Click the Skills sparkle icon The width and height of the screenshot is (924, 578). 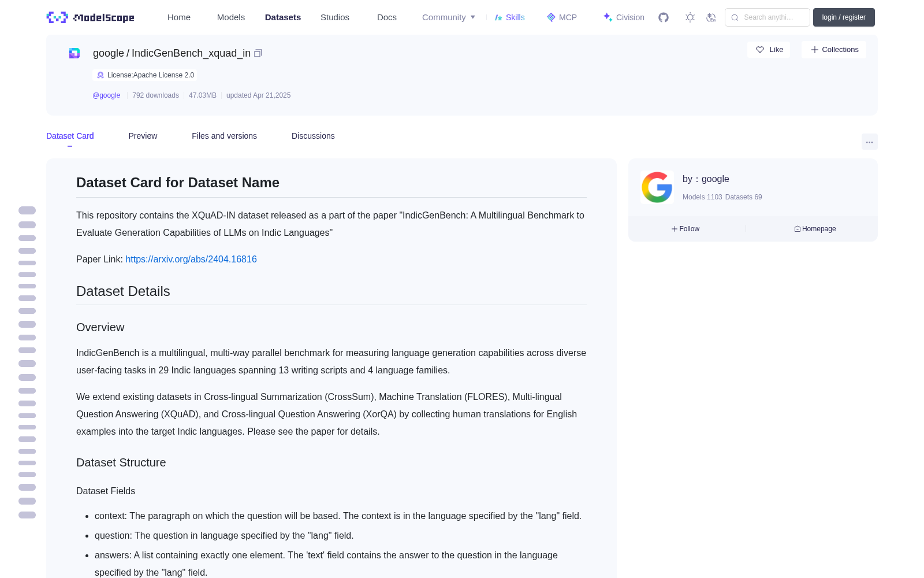[498, 17]
